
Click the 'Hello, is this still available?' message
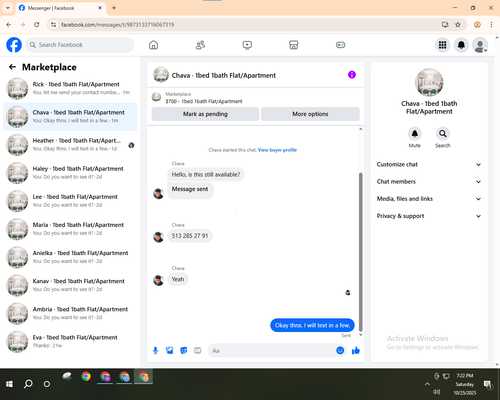(206, 174)
